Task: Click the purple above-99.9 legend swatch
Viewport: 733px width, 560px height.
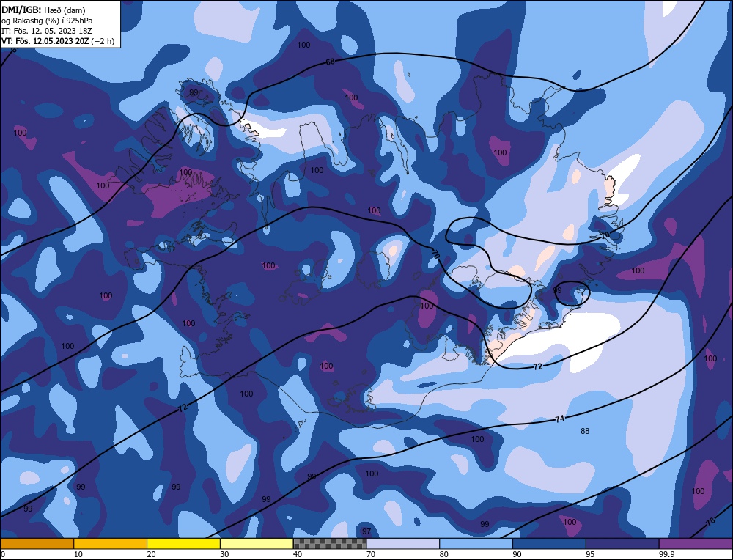Action: pyautogui.click(x=696, y=543)
